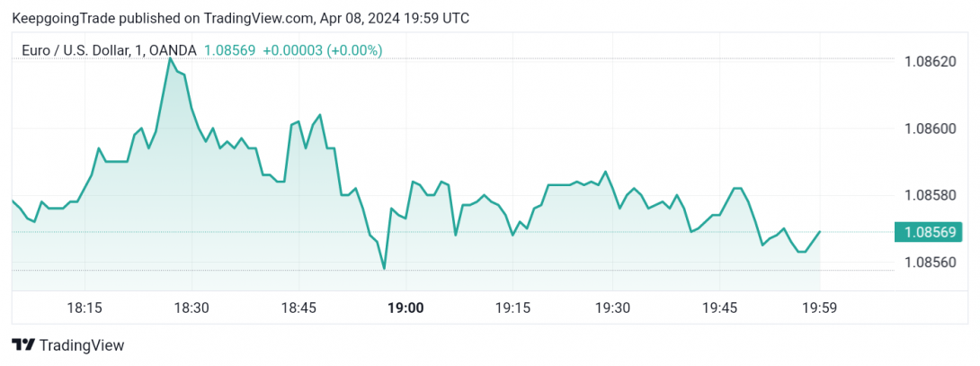Click the +0.00003 (+0.00%) change value

[323, 50]
